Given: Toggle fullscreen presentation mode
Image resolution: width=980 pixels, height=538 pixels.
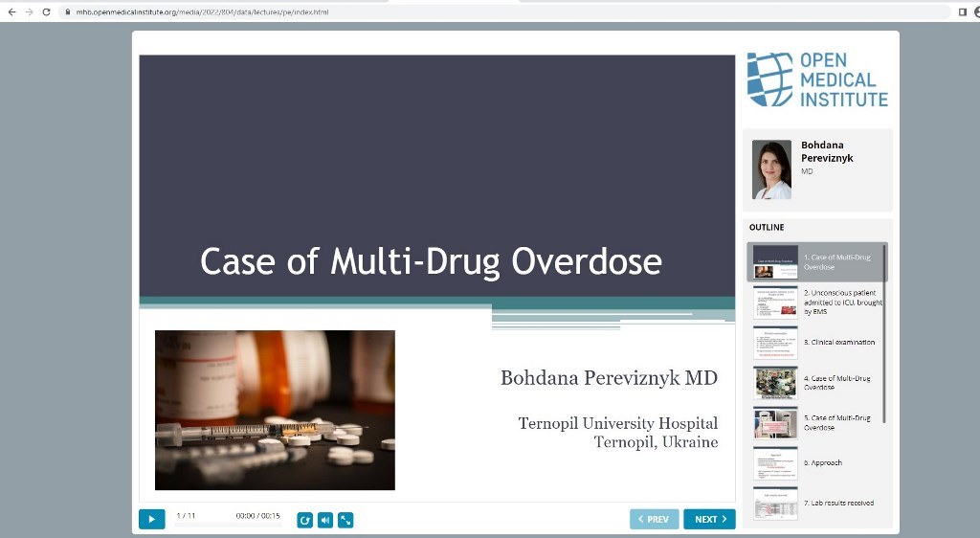Looking at the screenshot, I should pos(346,520).
